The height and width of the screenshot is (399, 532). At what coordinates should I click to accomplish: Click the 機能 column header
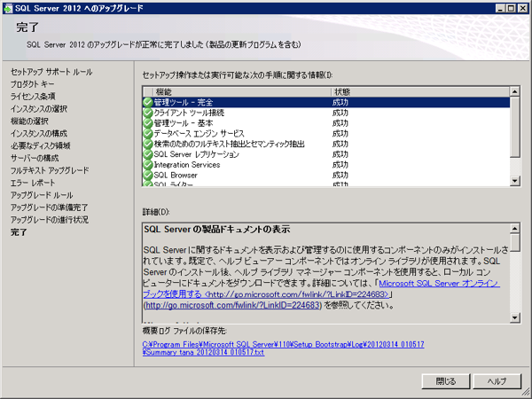[241, 91]
